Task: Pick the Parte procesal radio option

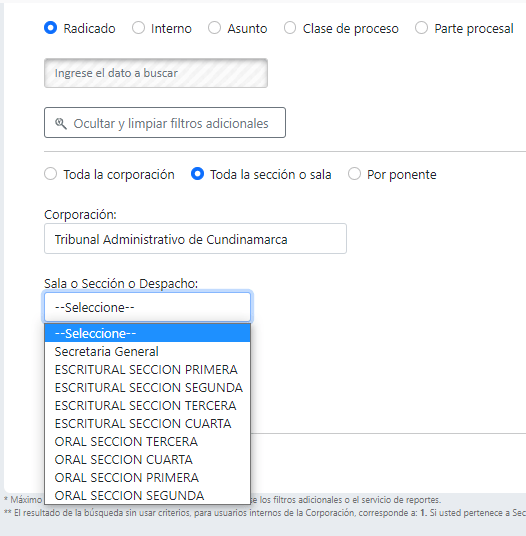Action: 421,28
